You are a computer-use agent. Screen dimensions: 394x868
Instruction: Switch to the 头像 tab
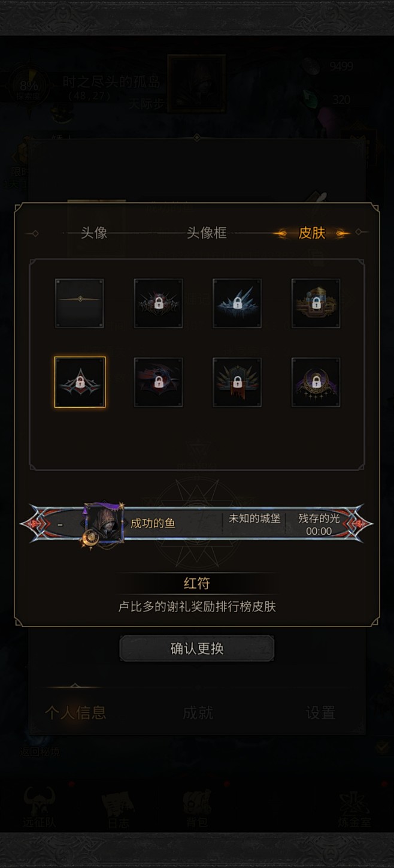click(94, 233)
